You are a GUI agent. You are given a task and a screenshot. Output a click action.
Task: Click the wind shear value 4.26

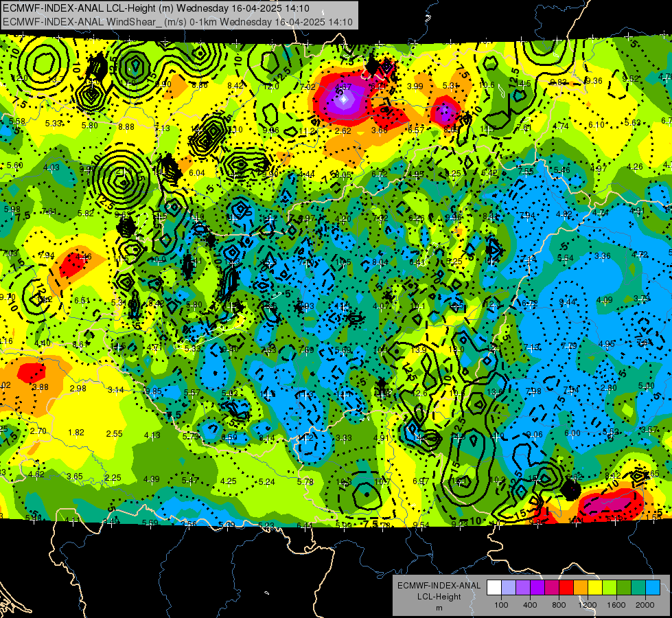point(635,166)
